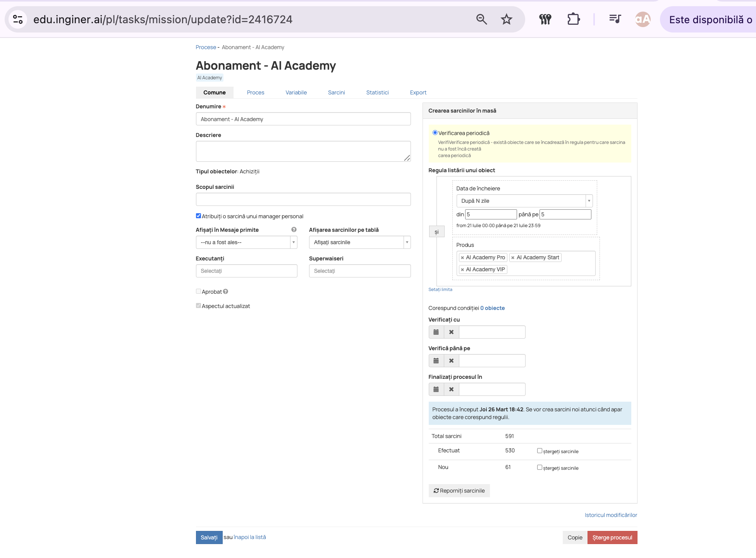Tick the Aprobat checkbox
This screenshot has height=558, width=756.
[x=198, y=291]
